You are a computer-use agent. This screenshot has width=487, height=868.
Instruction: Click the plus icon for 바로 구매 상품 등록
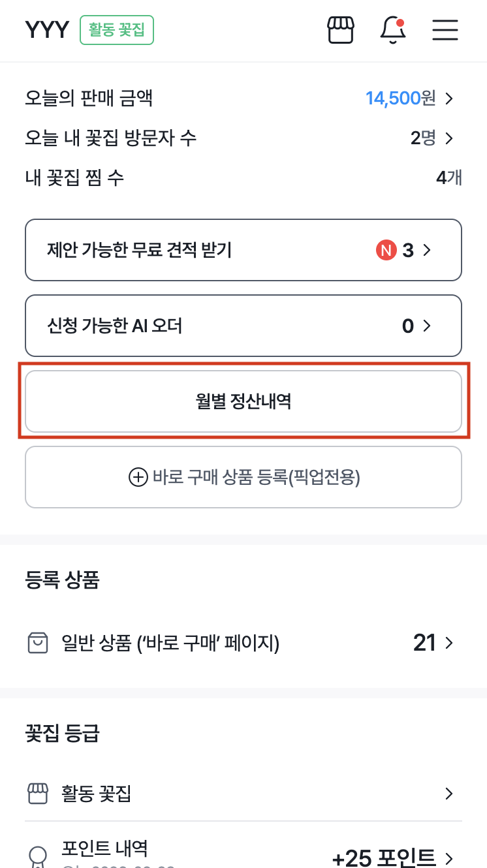coord(137,477)
